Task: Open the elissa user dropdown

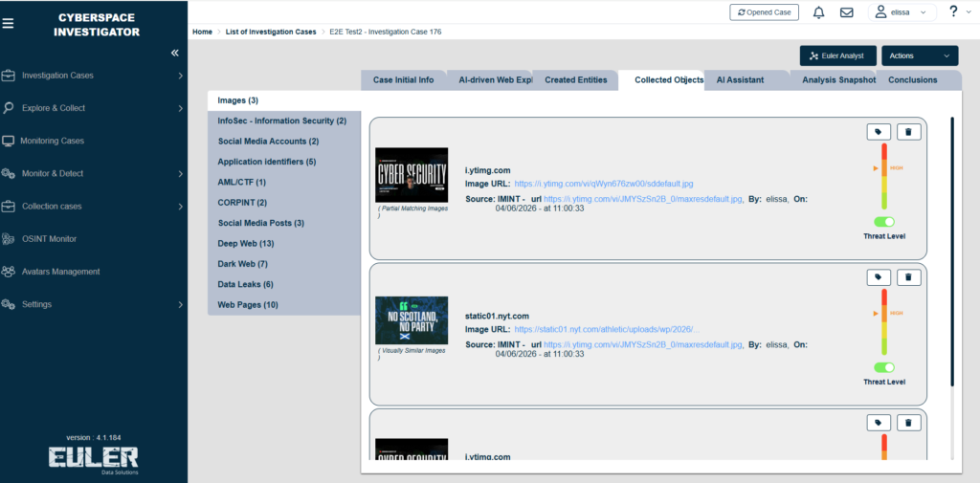Action: coord(902,11)
